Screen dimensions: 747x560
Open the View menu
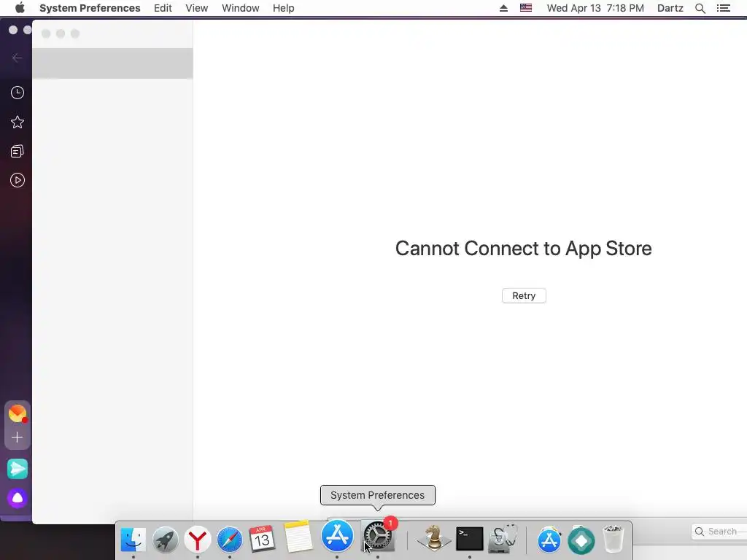click(x=197, y=8)
